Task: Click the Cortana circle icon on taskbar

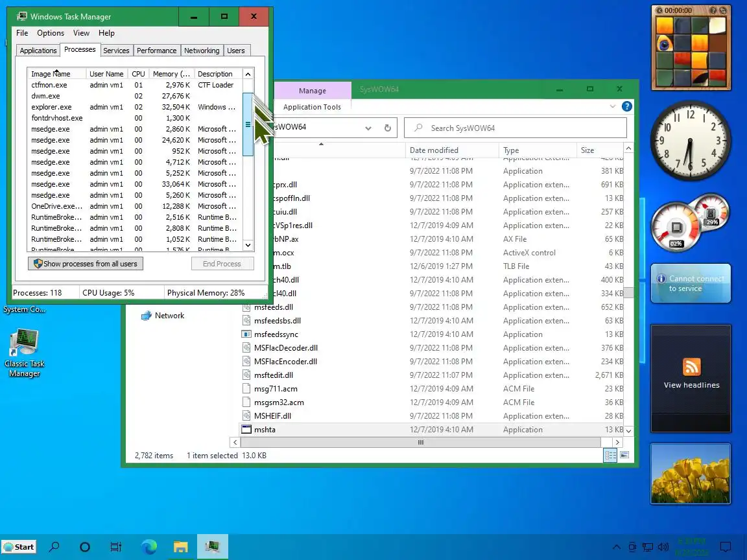Action: [x=85, y=546]
